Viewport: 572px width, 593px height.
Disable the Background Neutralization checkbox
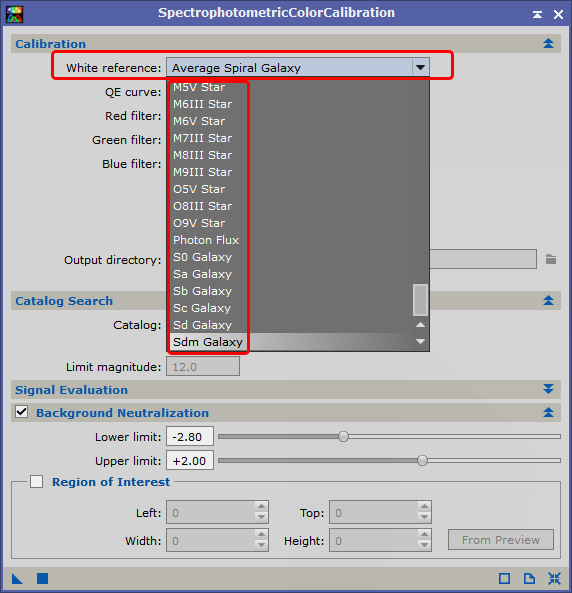[22, 412]
